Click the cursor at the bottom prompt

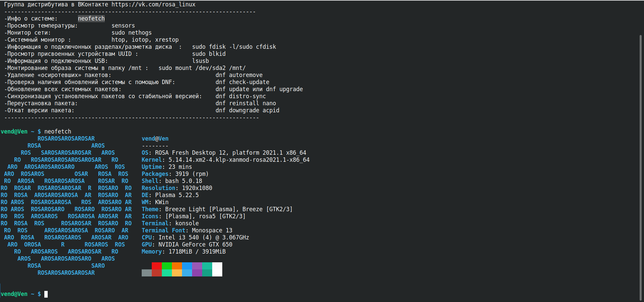pyautogui.click(x=46, y=294)
